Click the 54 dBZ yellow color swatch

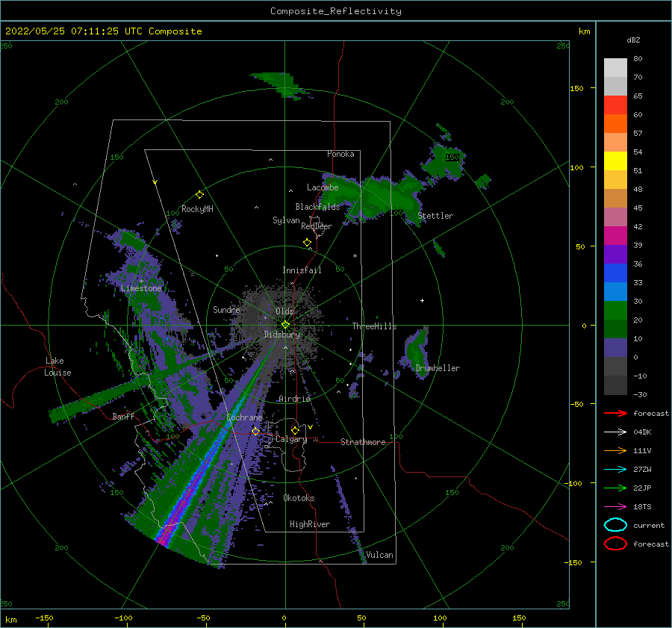(x=615, y=161)
